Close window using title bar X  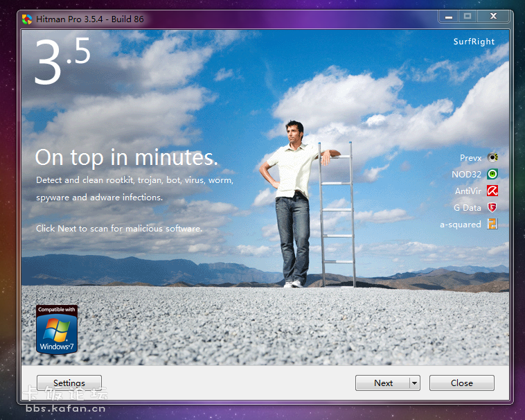[493, 17]
